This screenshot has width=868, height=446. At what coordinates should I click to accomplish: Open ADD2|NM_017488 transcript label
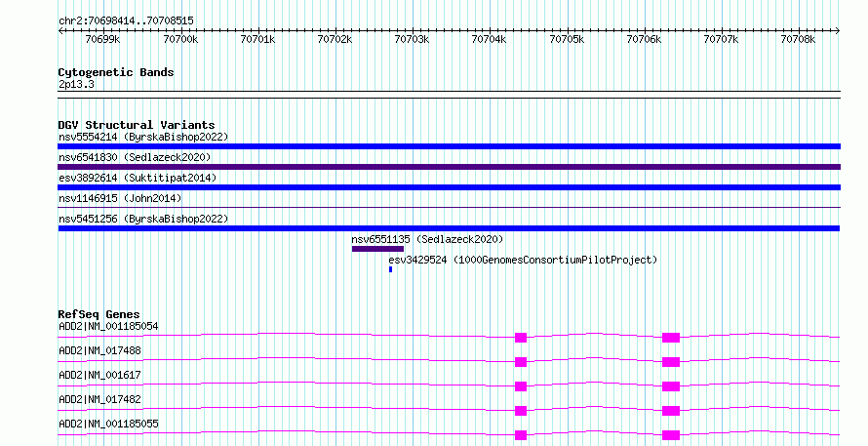click(99, 350)
